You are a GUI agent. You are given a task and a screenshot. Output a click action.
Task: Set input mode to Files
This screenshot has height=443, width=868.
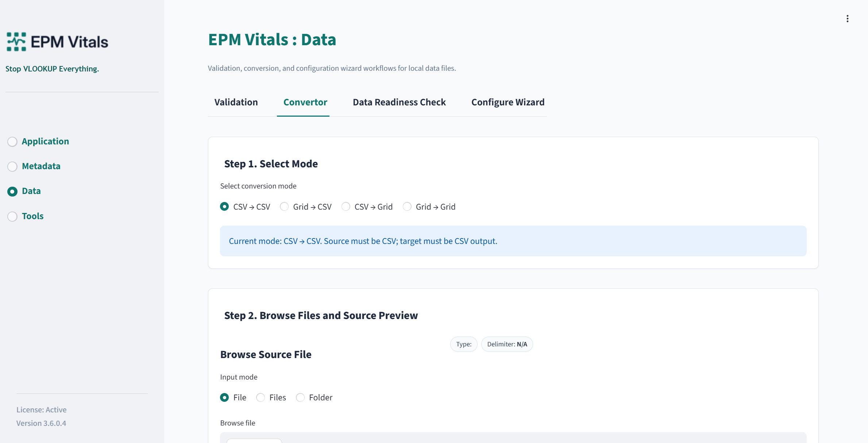(x=271, y=397)
